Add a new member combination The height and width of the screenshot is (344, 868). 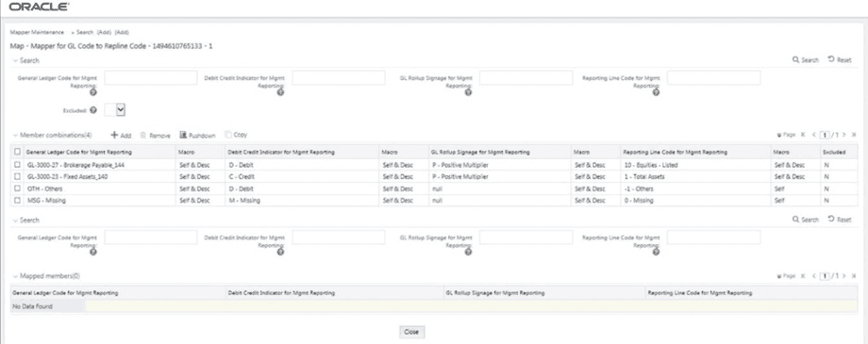coord(121,135)
